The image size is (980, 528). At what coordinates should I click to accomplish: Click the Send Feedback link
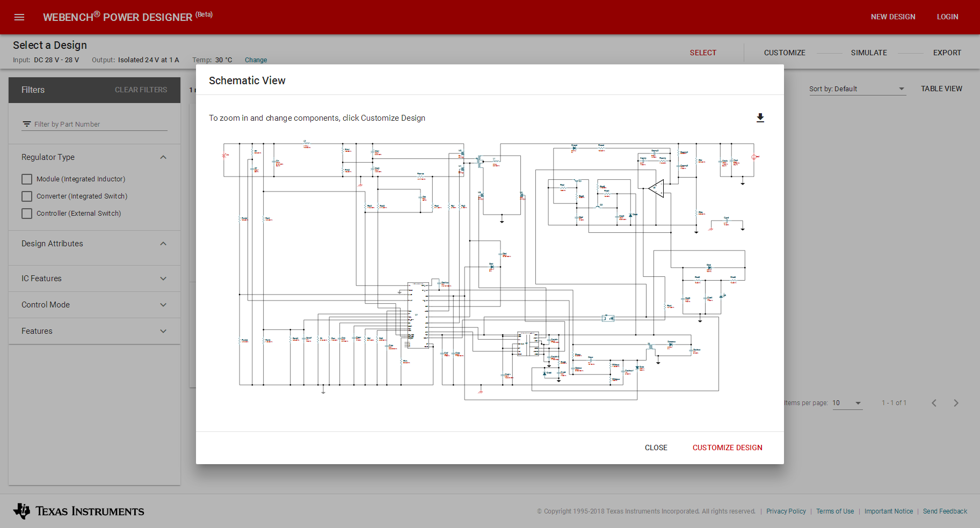945,511
